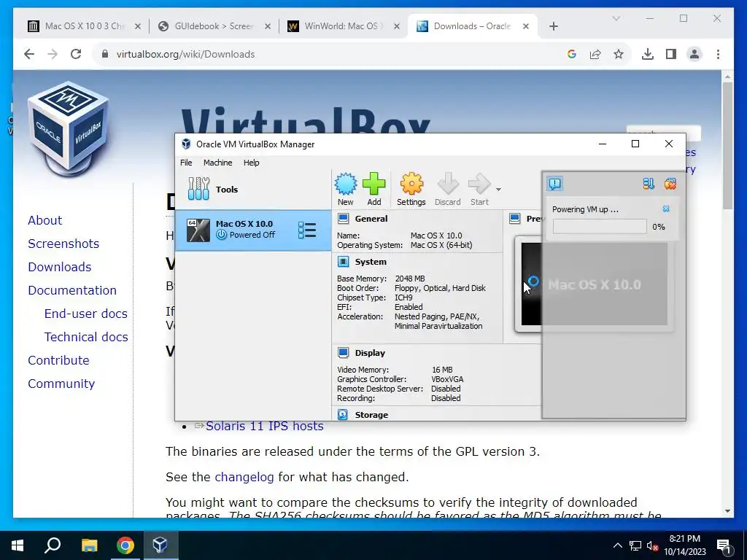
Task: Open a new browser tab
Action: click(553, 26)
